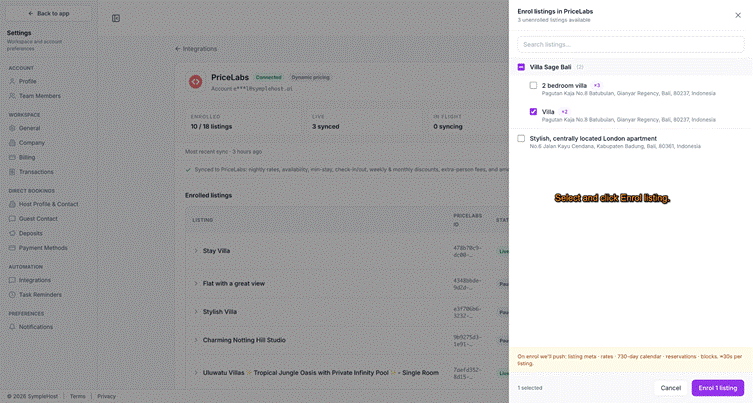Screen dimensions: 753x403
Task: Expand the Stylish Villa listing row
Action: (195, 312)
